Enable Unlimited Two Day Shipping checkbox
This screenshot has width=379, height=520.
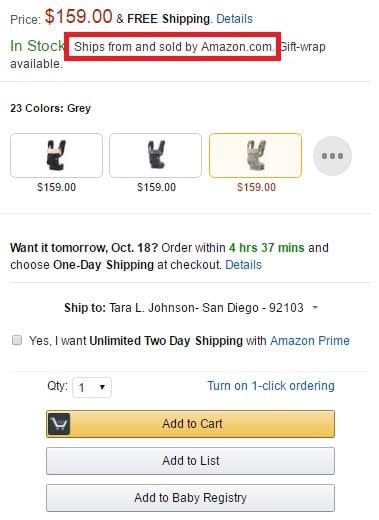tap(17, 340)
